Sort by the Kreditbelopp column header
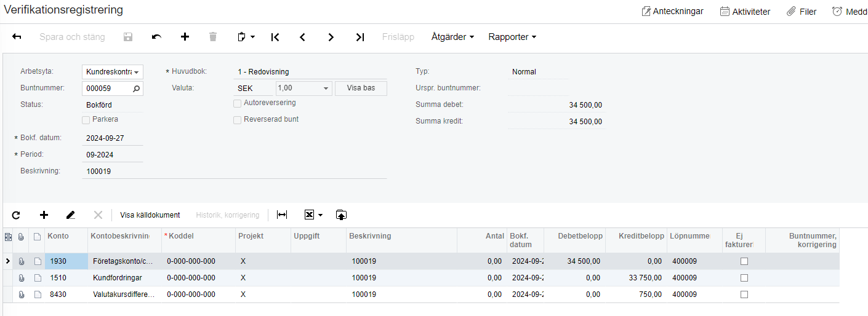 636,240
